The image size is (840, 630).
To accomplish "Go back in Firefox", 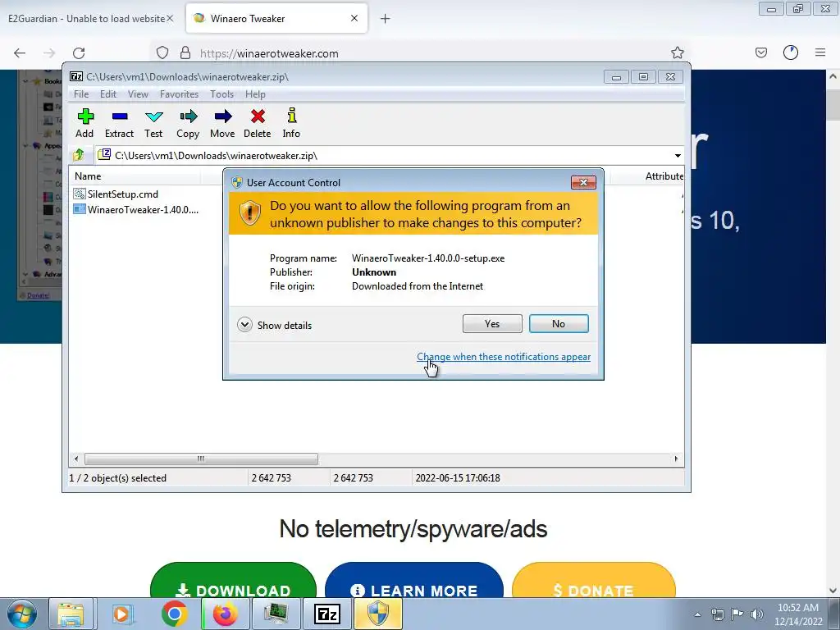I will tap(20, 53).
